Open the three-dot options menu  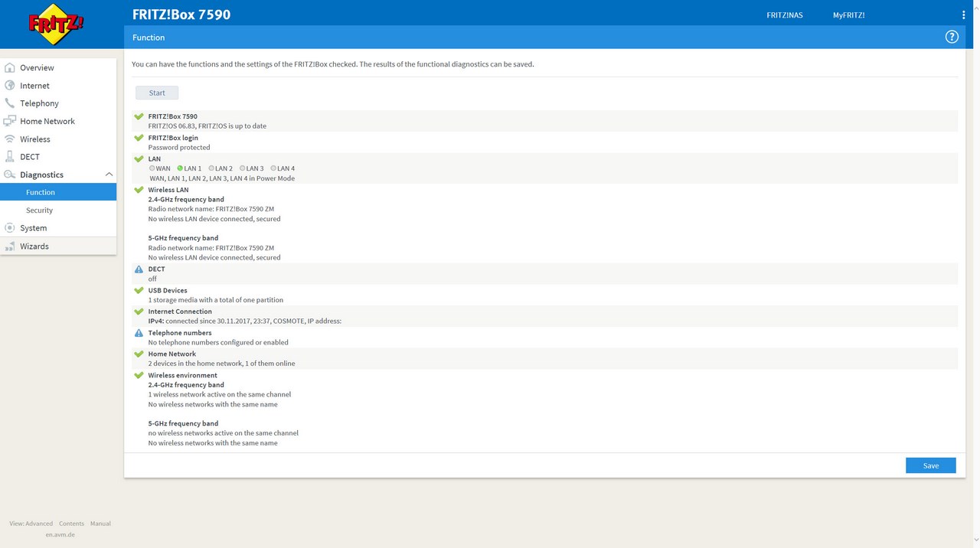pos(964,15)
